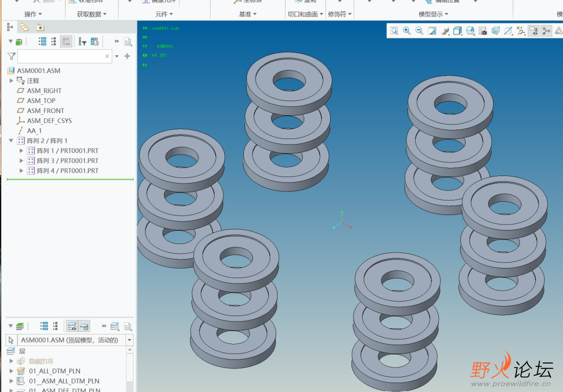Clear the model tree search field
Screen dimensions: 563x392
(107, 56)
